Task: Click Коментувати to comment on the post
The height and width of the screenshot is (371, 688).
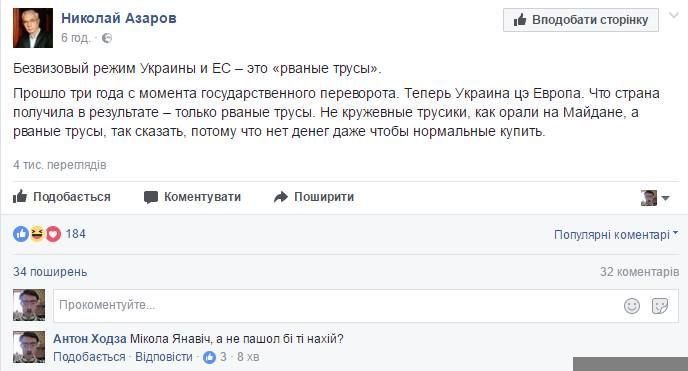Action: tap(192, 197)
